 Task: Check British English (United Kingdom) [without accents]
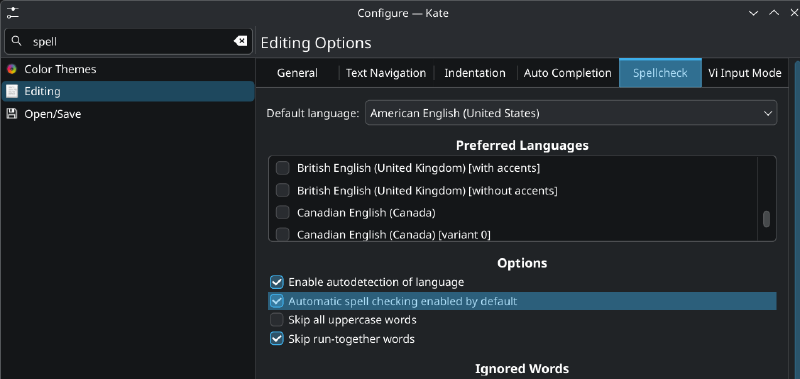(282, 190)
